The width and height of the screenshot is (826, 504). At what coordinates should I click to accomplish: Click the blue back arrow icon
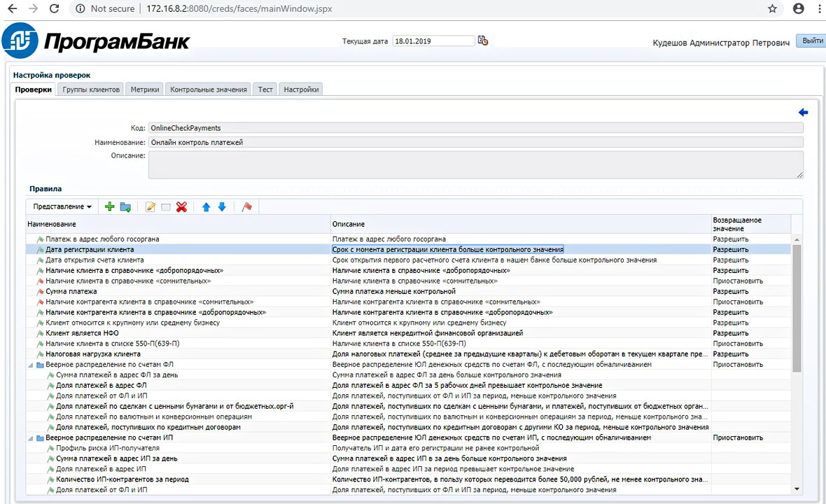803,113
